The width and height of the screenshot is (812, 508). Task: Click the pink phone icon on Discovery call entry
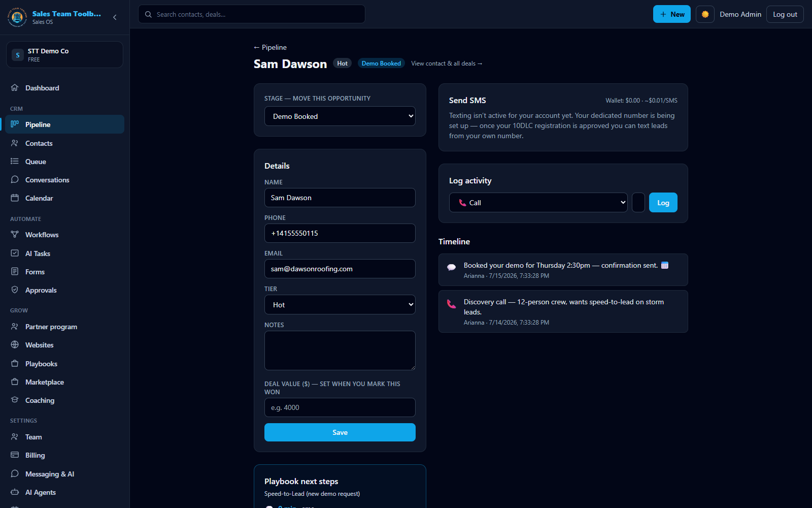pos(451,304)
